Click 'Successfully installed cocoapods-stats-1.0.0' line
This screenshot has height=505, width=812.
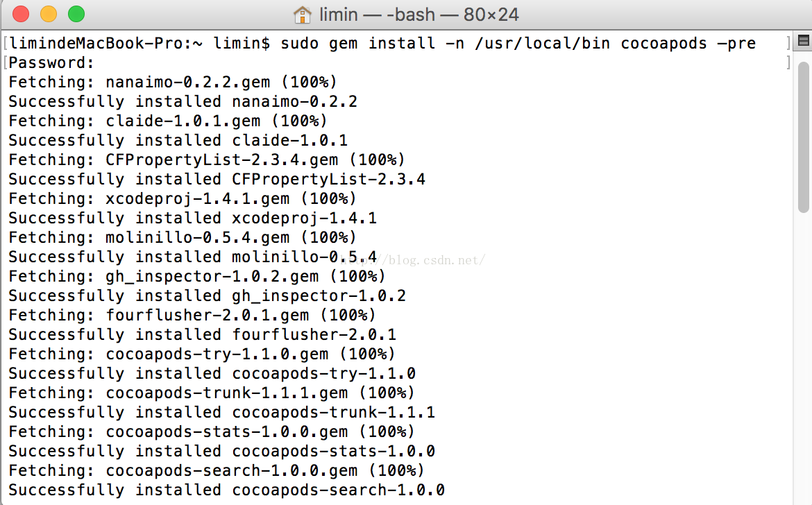click(x=221, y=451)
